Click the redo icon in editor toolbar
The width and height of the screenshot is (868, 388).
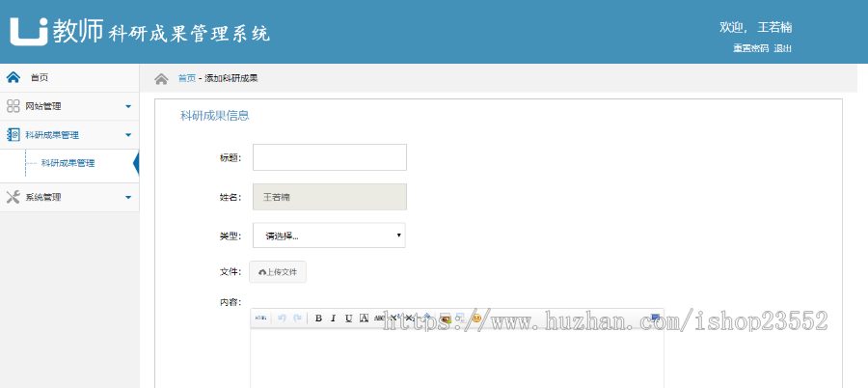[x=297, y=318]
